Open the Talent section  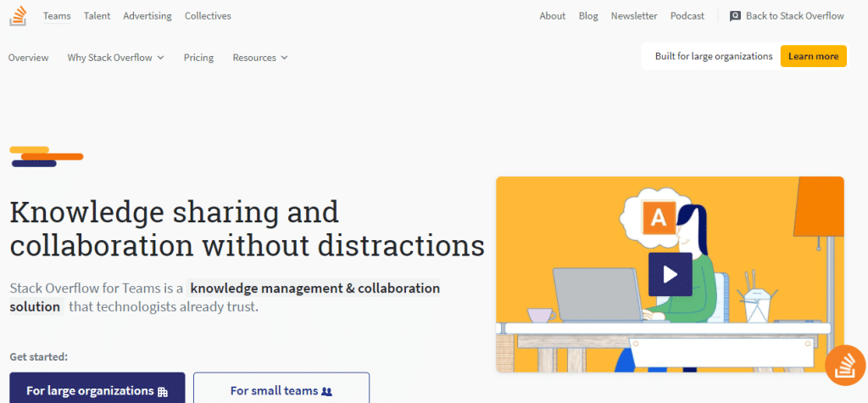tap(97, 16)
